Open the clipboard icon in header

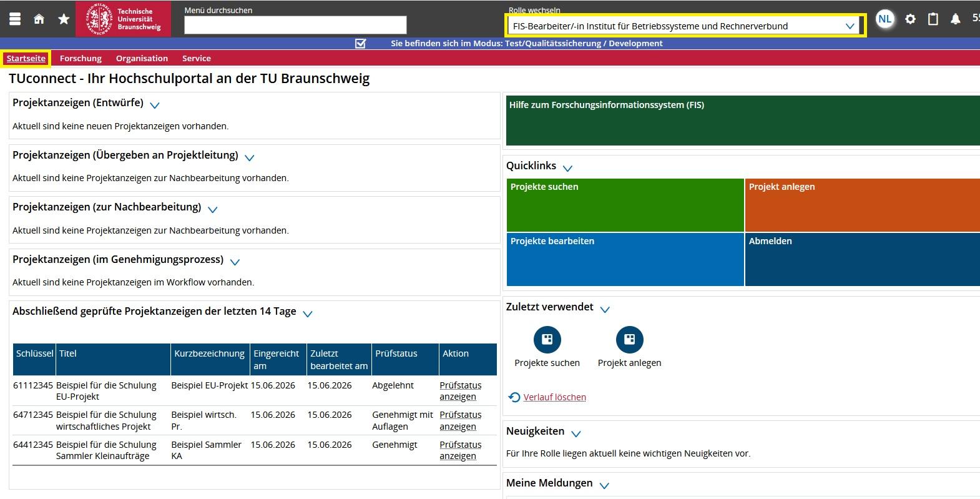[x=933, y=19]
